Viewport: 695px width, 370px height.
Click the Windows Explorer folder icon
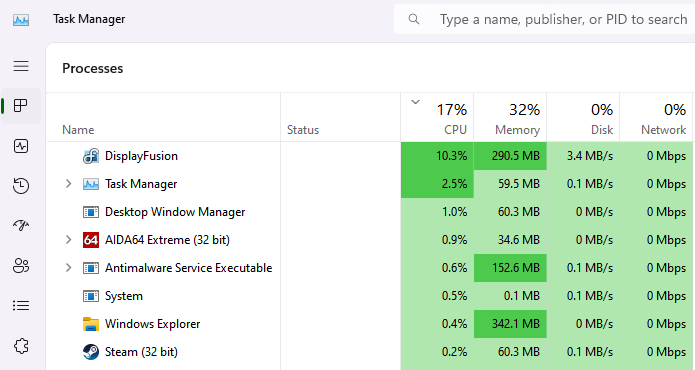(x=91, y=324)
